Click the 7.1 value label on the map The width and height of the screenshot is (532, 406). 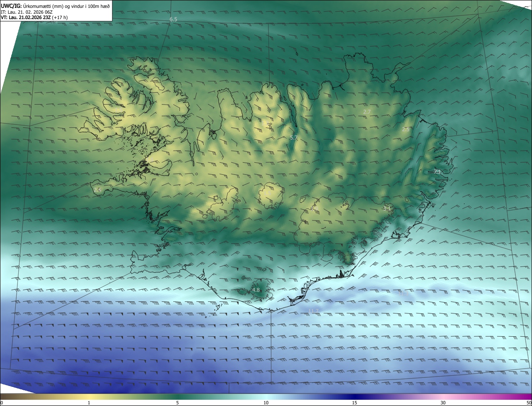tap(437, 171)
